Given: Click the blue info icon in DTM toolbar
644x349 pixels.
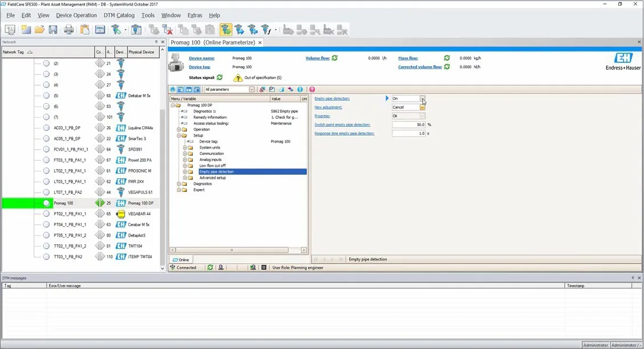Looking at the screenshot, I should 300,89.
